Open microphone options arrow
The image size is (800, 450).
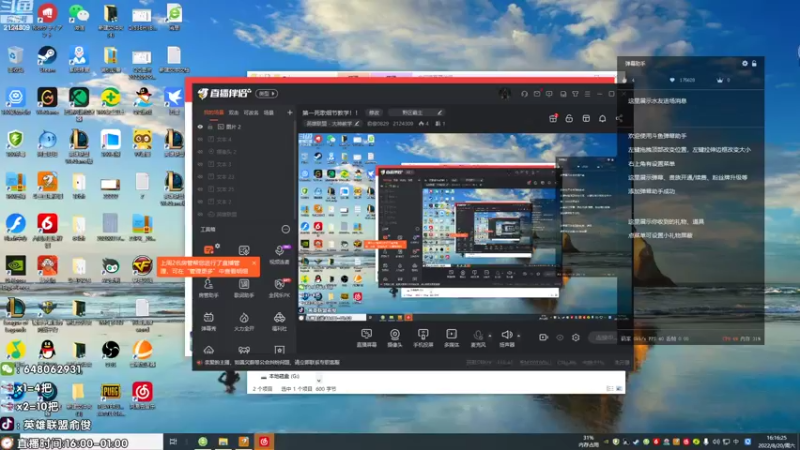(x=490, y=336)
